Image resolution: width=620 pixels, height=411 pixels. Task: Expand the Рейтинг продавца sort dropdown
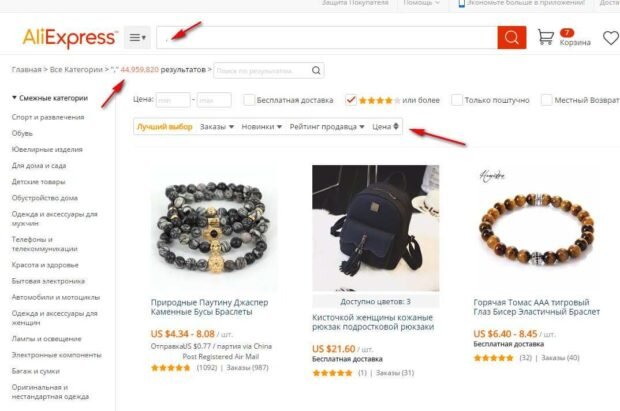coord(327,127)
